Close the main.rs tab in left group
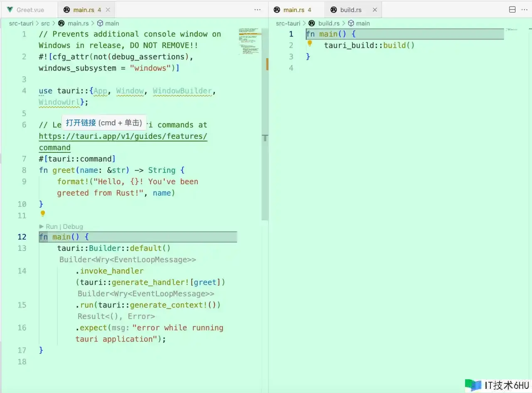The width and height of the screenshot is (532, 393). pos(108,10)
